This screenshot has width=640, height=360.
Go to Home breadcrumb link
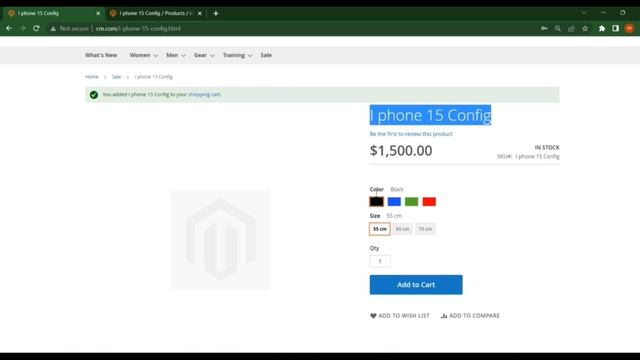click(x=92, y=77)
